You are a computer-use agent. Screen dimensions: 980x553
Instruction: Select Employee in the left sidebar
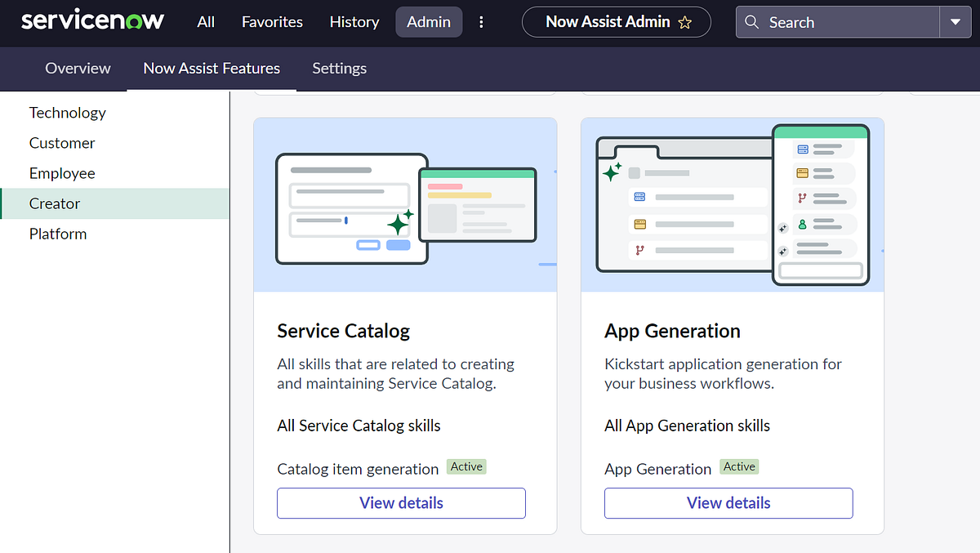tap(62, 173)
